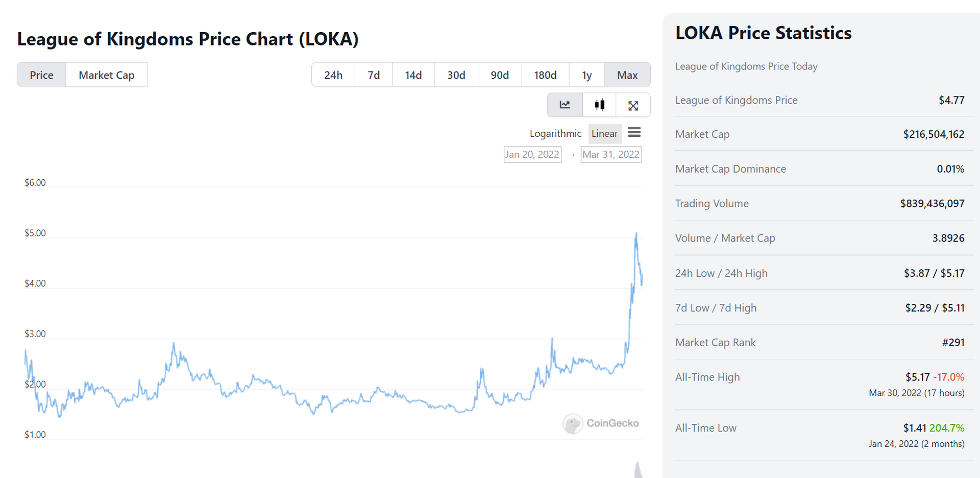Image resolution: width=980 pixels, height=478 pixels.
Task: Switch to line chart view icon
Action: pyautogui.click(x=565, y=105)
